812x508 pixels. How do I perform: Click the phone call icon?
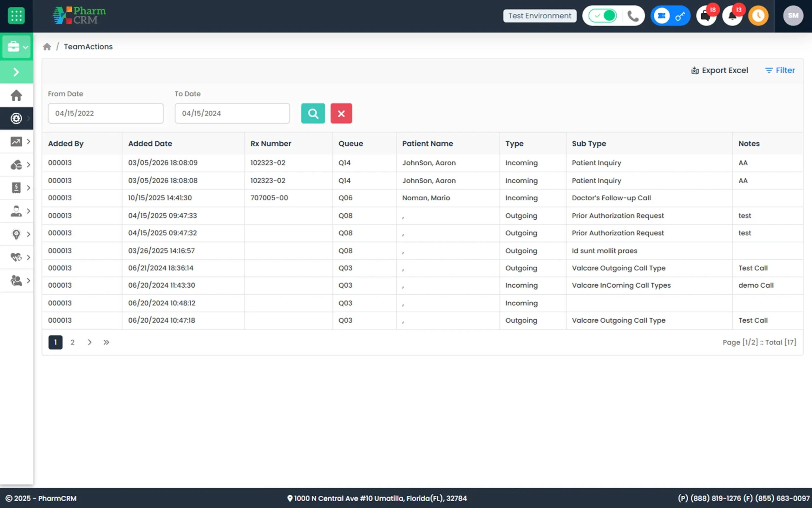(633, 16)
